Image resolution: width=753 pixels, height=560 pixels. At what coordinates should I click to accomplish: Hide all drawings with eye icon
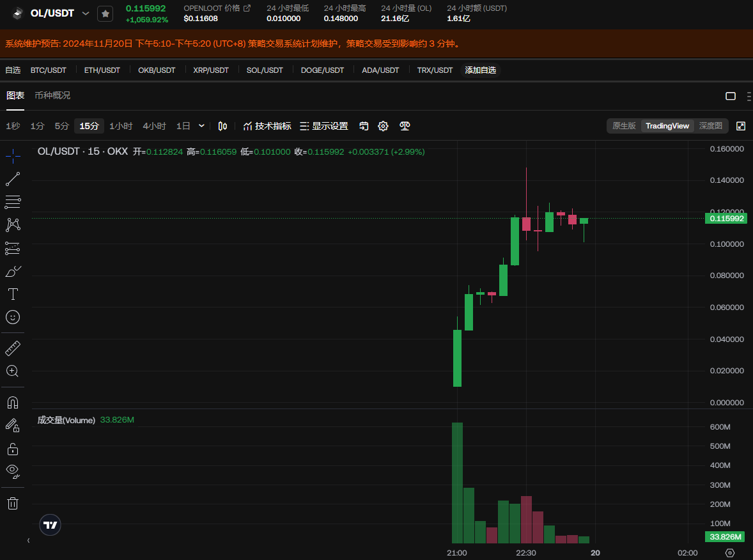(13, 472)
